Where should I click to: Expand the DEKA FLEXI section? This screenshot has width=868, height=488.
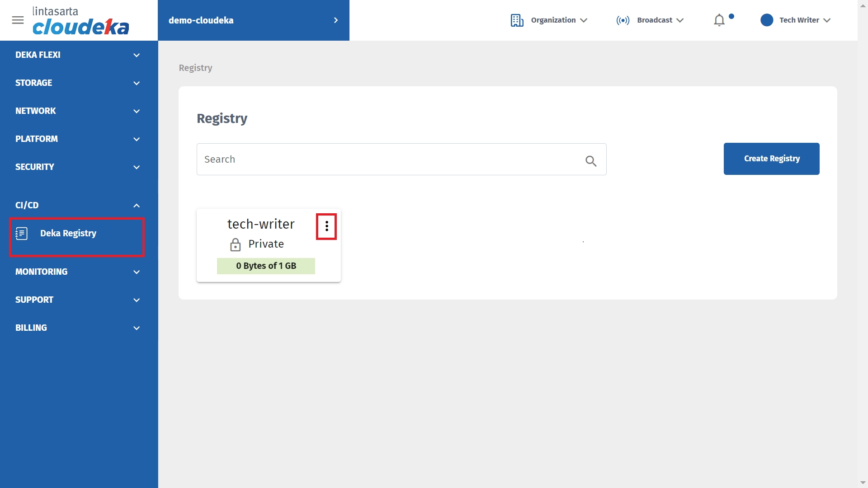pos(77,55)
